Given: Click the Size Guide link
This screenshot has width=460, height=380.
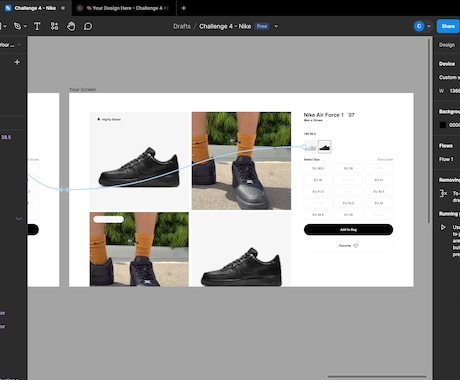Looking at the screenshot, I should pyautogui.click(x=385, y=159).
